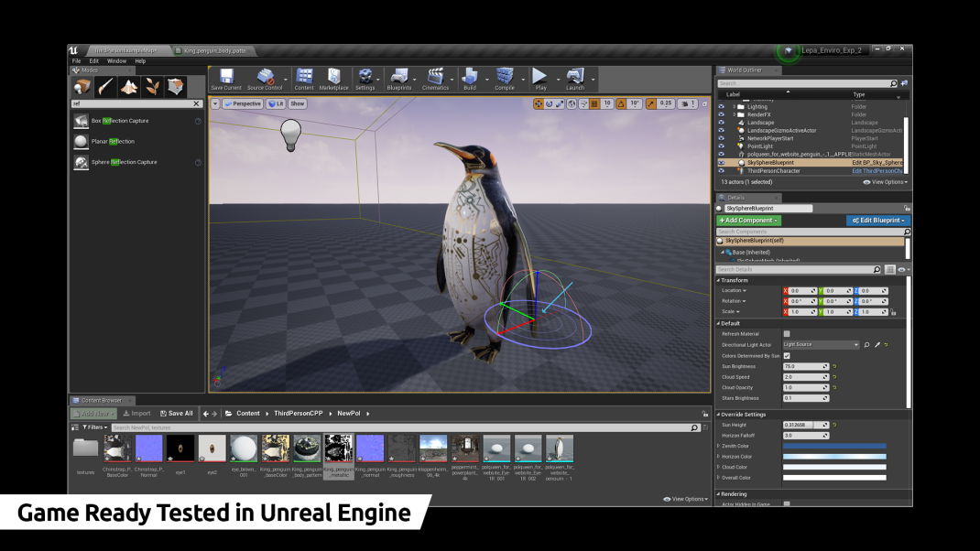Screen dimensions: 980x551
Task: Select the rotate gizmo tool in viewport
Action: [549, 103]
